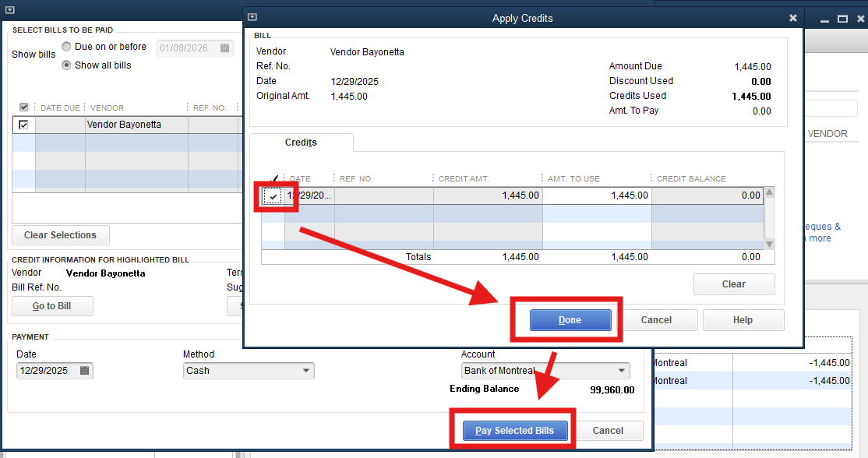
Task: Click the credits table scroll up arrow
Action: tap(770, 192)
